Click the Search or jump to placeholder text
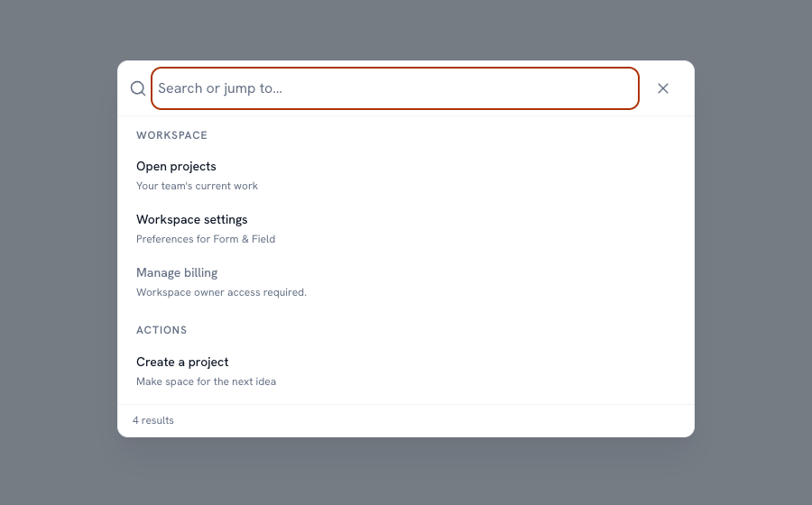 (220, 88)
